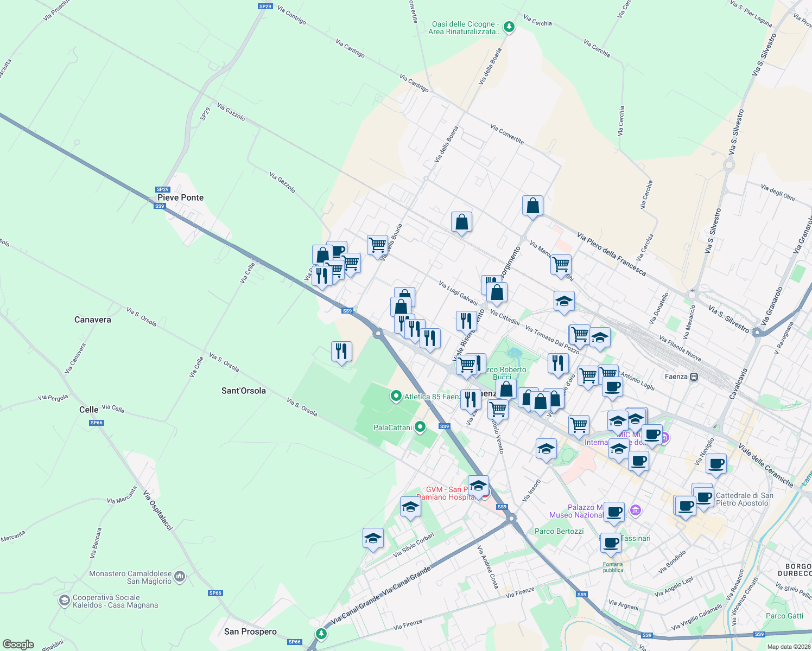Screen dimensions: 812x651
Task: Open the Atletica 85 Faenza location pin
Action: (397, 397)
